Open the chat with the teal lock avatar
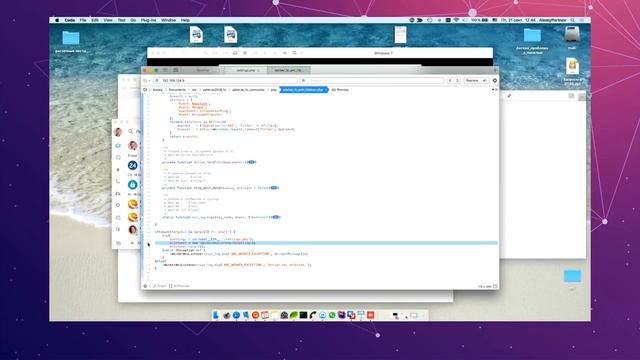Viewport: 640px width, 360px height. click(132, 185)
